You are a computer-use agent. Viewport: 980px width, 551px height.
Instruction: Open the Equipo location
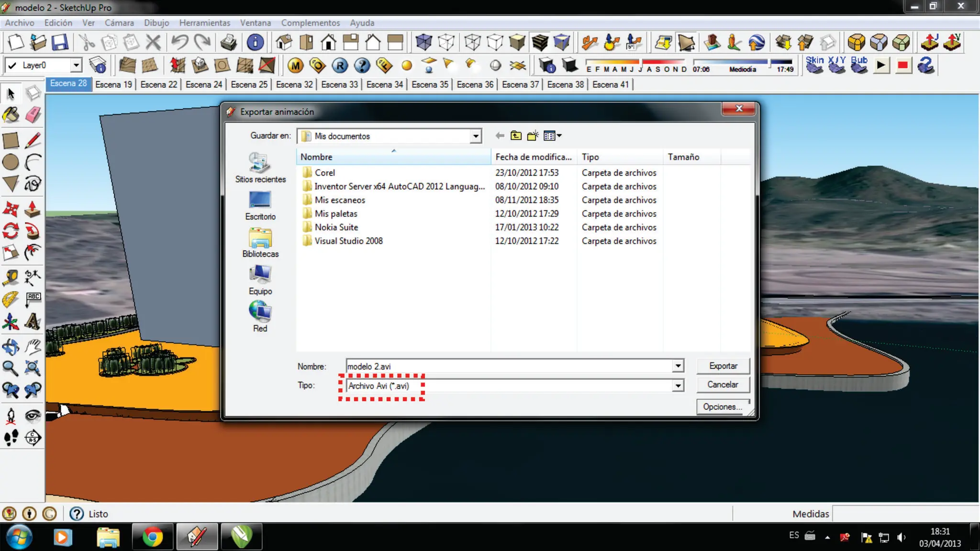[x=260, y=281]
